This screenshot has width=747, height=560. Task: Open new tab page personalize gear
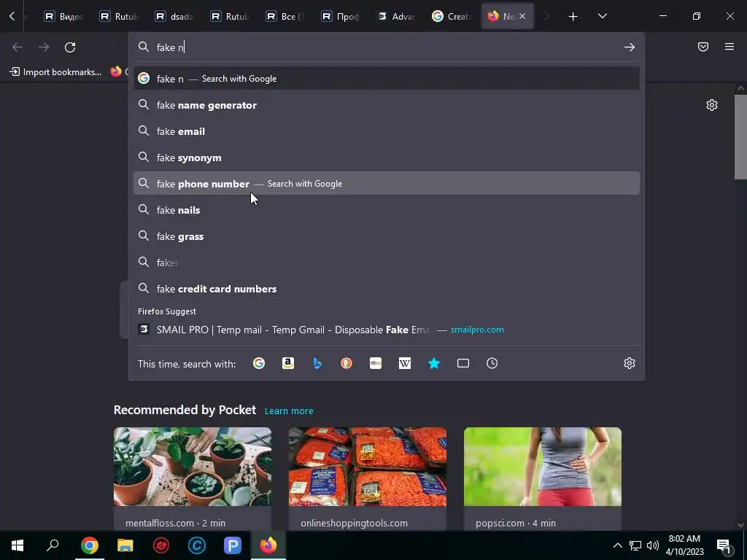coord(712,105)
